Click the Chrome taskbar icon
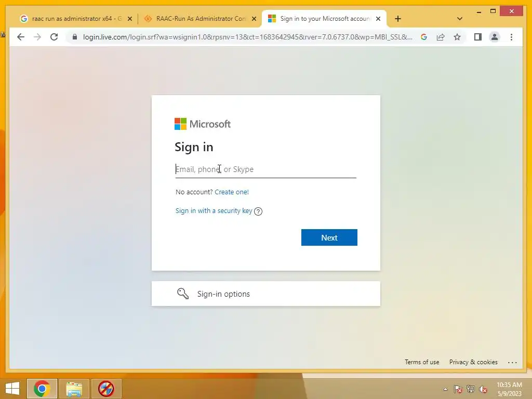This screenshot has width=532, height=399. [42, 389]
